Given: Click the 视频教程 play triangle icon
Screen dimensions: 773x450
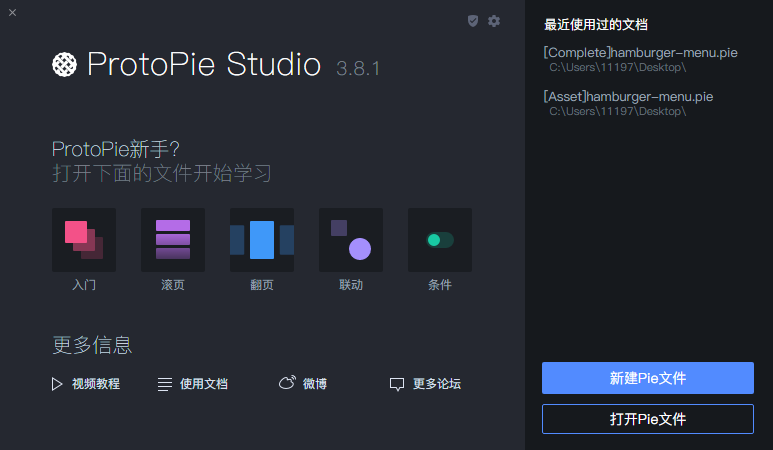Looking at the screenshot, I should 57,384.
